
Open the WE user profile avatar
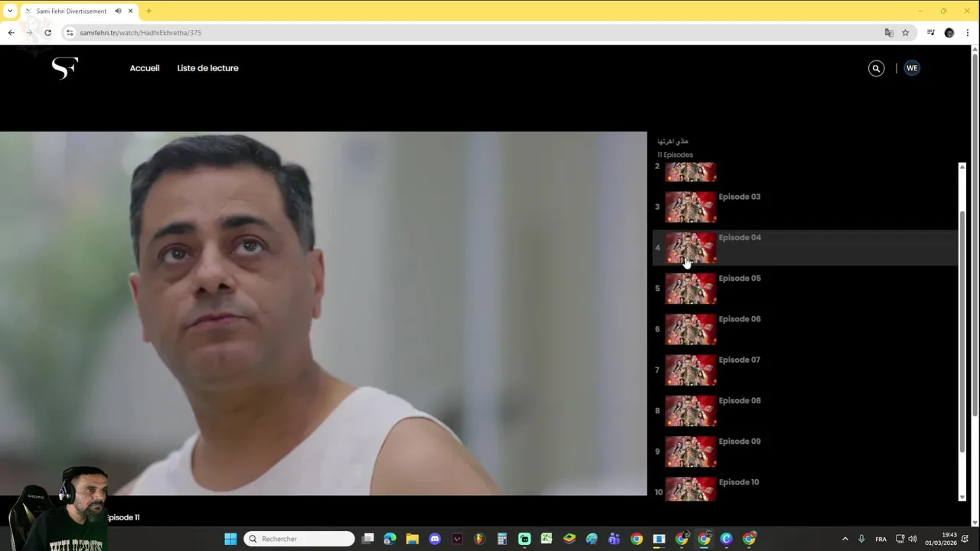912,68
